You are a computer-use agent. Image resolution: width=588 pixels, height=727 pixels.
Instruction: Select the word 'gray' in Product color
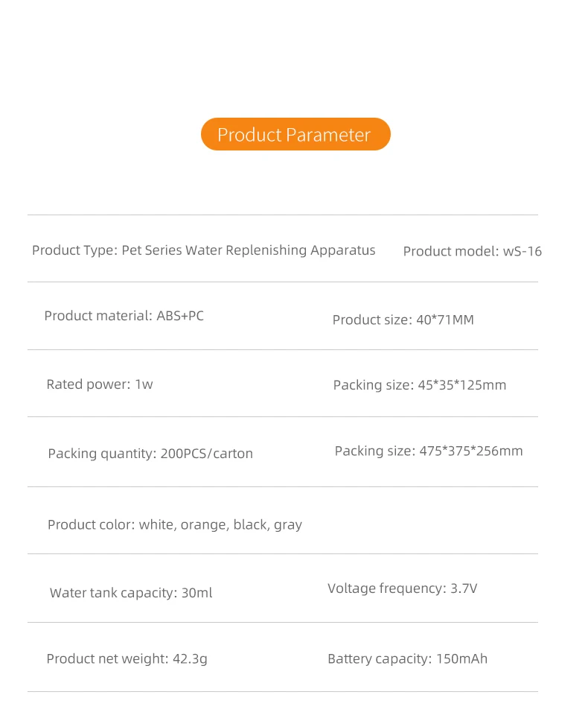click(288, 525)
